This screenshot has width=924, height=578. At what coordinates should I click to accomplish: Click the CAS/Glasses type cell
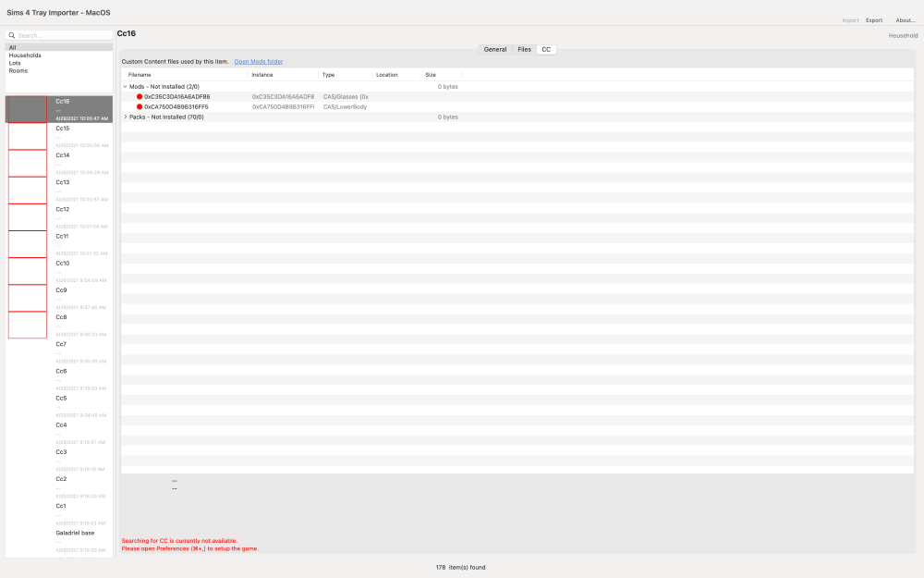(346, 97)
